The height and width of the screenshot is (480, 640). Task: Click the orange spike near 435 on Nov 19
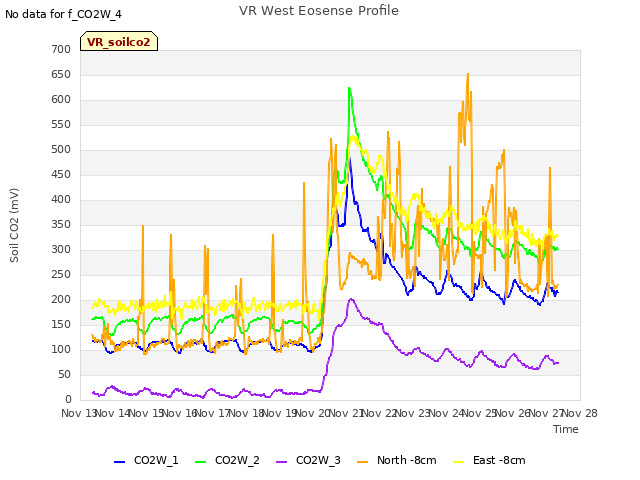click(x=304, y=183)
